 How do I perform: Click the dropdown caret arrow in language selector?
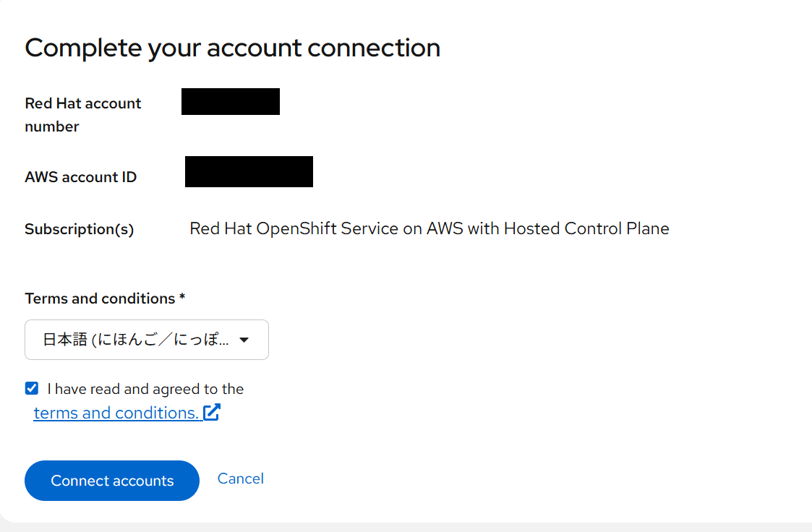tap(244, 340)
